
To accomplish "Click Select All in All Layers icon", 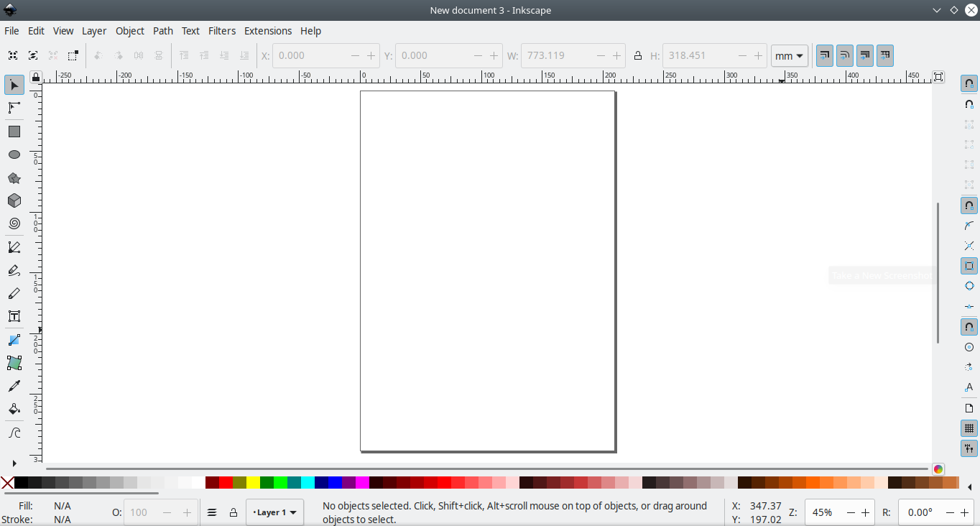I will pyautogui.click(x=33, y=55).
